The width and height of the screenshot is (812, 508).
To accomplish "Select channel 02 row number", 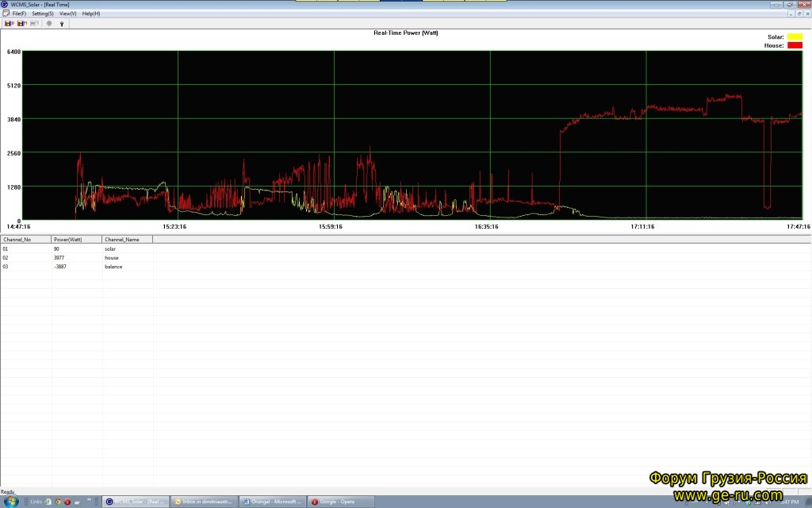I will tap(6, 258).
